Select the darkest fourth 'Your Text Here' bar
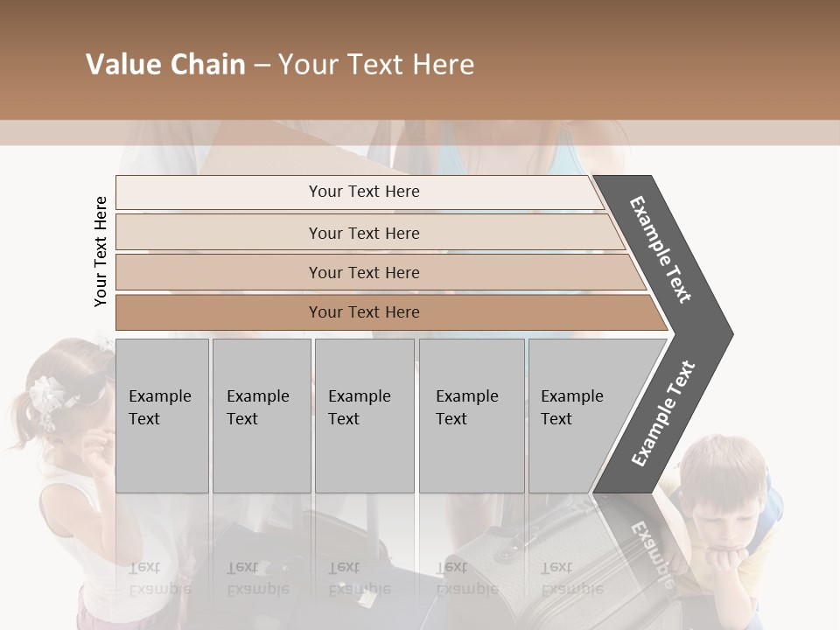Image resolution: width=840 pixels, height=630 pixels. coord(363,312)
